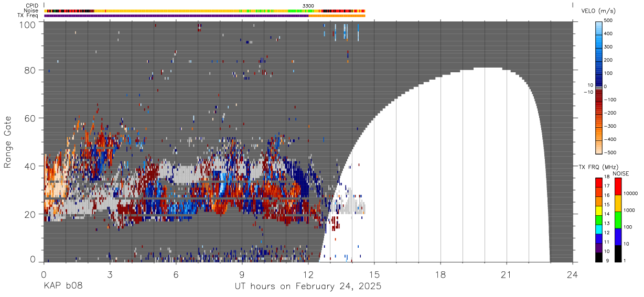
Task: Click the yellow segment of TX FRQ color bar
Action: coord(599,211)
